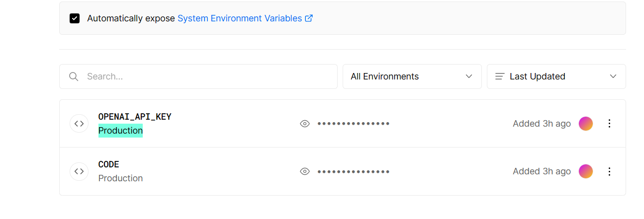This screenshot has height=219, width=644.
Task: Click the highlighted Production label under OPENAI_API_KEY
Action: click(x=120, y=131)
